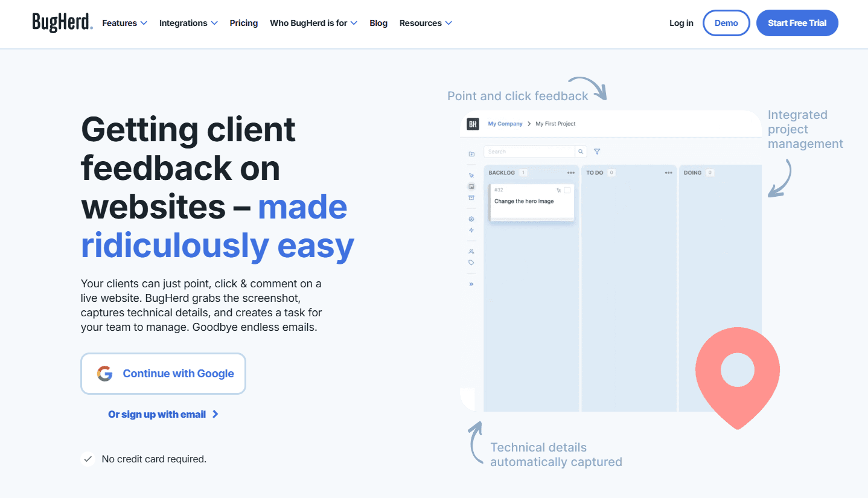The image size is (868, 498).
Task: Click the add folder icon in the sidebar
Action: coord(471,154)
